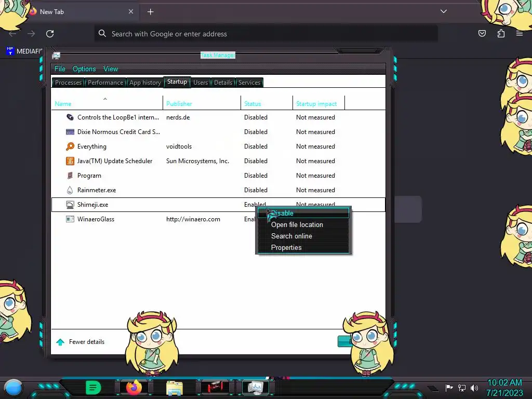
Task: Click the Fewer details link
Action: point(87,342)
